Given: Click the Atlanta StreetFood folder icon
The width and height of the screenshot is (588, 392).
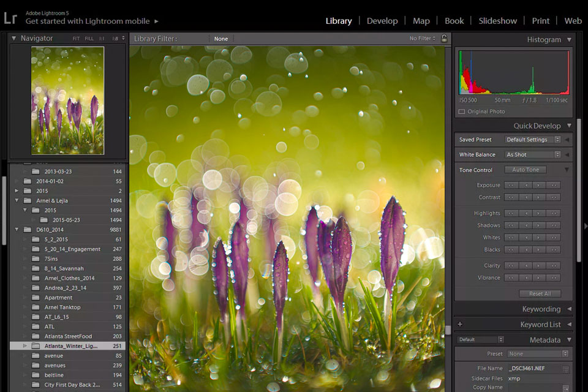Looking at the screenshot, I should (x=36, y=336).
